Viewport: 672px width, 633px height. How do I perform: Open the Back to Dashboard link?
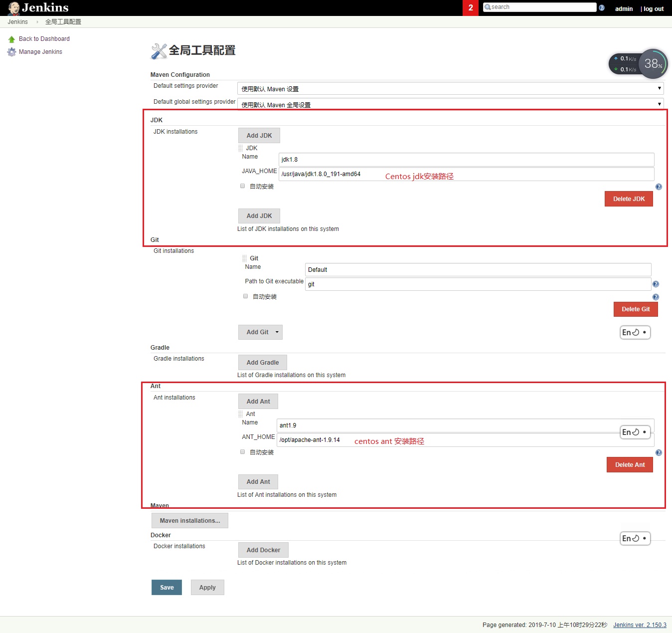[44, 39]
